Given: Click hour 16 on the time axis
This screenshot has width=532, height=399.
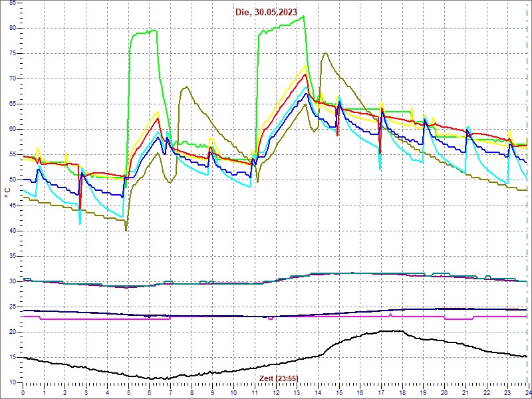Looking at the screenshot, I should click(360, 391).
